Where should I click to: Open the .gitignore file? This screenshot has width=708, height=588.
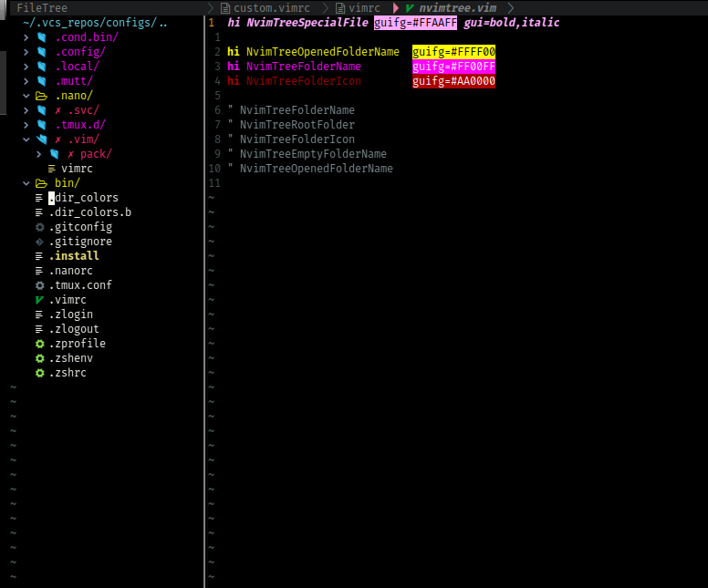(80, 242)
